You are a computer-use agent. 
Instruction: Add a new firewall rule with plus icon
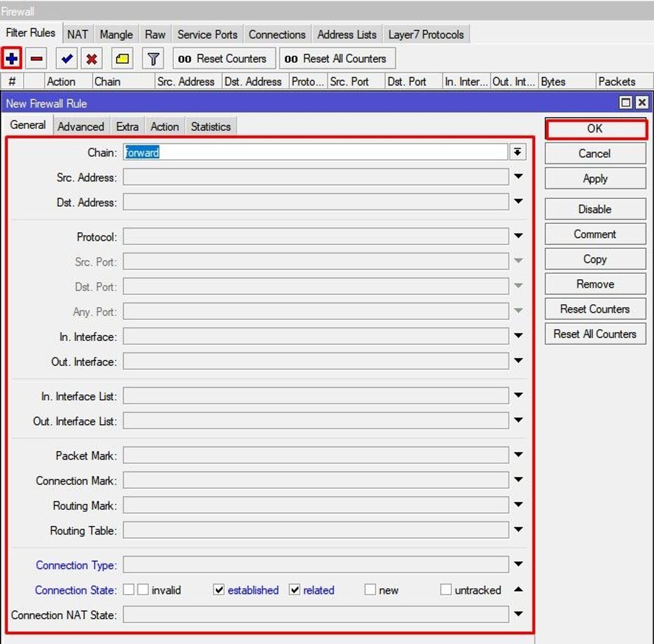pyautogui.click(x=12, y=58)
